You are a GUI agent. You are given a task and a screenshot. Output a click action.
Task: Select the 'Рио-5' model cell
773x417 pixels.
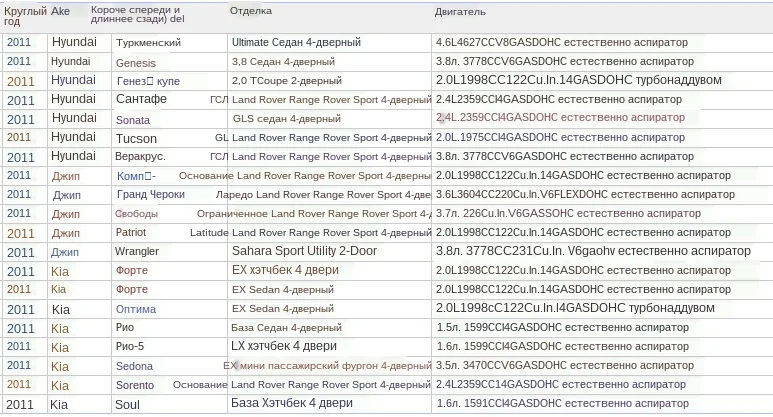[130, 347]
